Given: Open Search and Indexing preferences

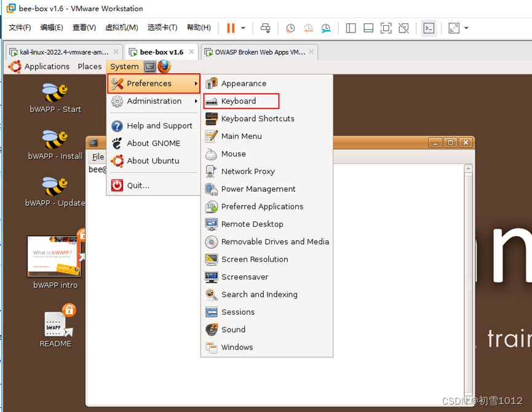Looking at the screenshot, I should click(267, 295).
